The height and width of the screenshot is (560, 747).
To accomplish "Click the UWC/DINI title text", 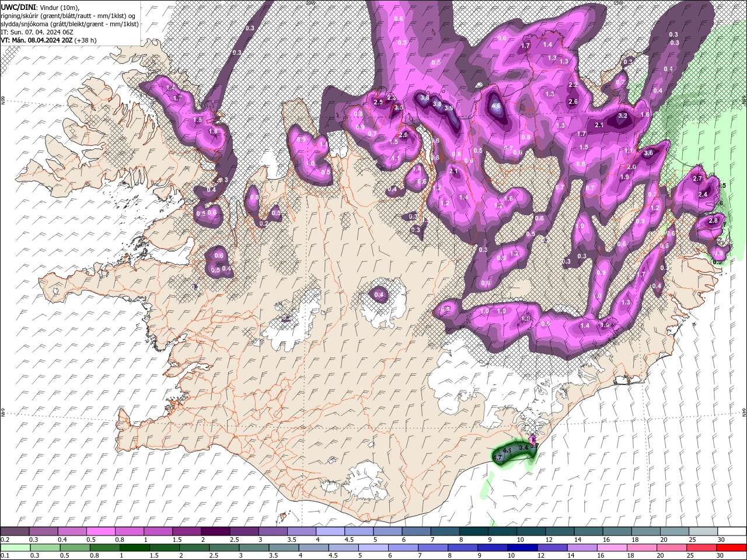I will click(x=19, y=6).
